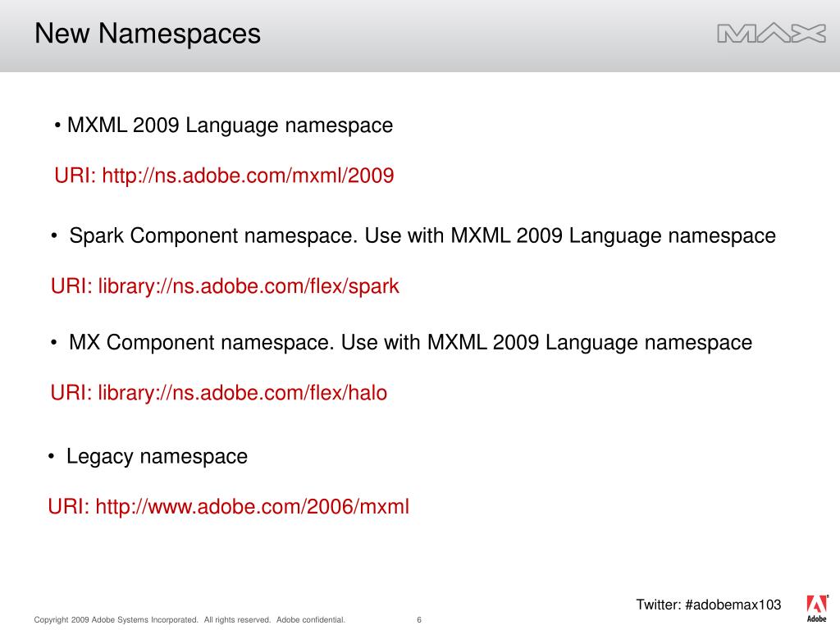Click the red Adobe logo bottom corner
840x630 pixels.
point(817,609)
